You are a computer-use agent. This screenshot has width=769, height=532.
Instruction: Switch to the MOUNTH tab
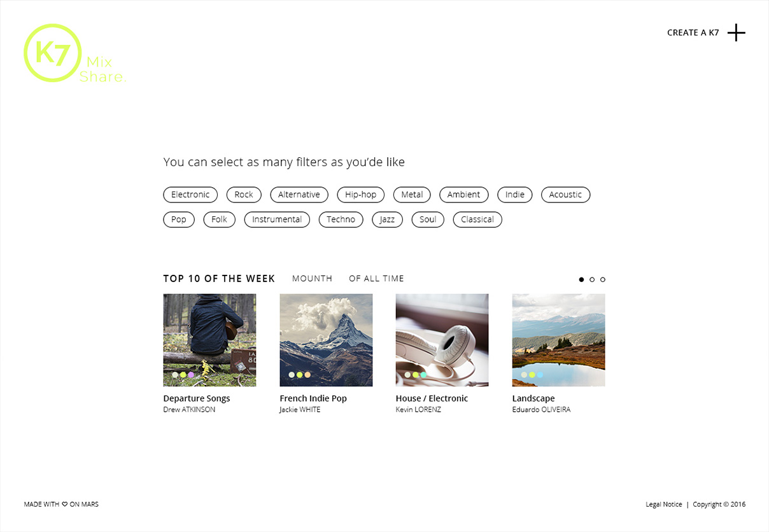[x=312, y=278]
